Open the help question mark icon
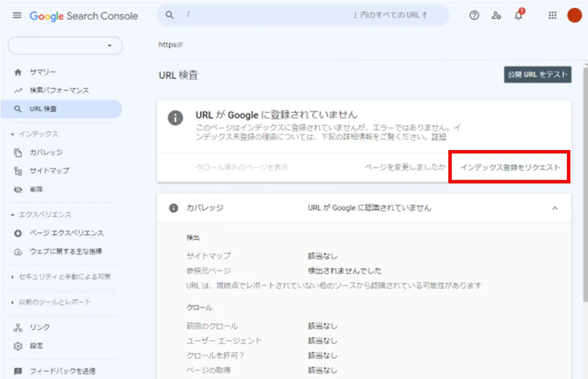 tap(474, 15)
